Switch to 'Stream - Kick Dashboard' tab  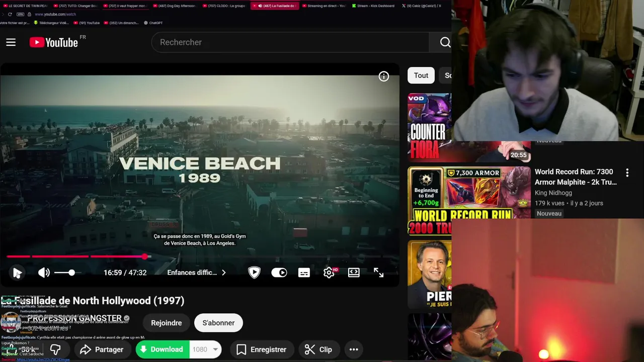coord(373,6)
